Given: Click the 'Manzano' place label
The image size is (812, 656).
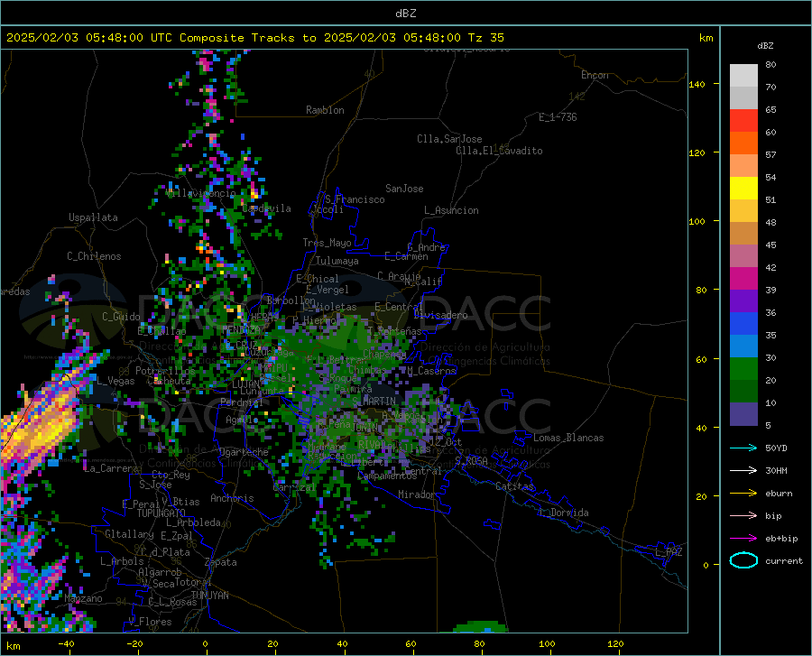Looking at the screenshot, I should click(x=83, y=598).
